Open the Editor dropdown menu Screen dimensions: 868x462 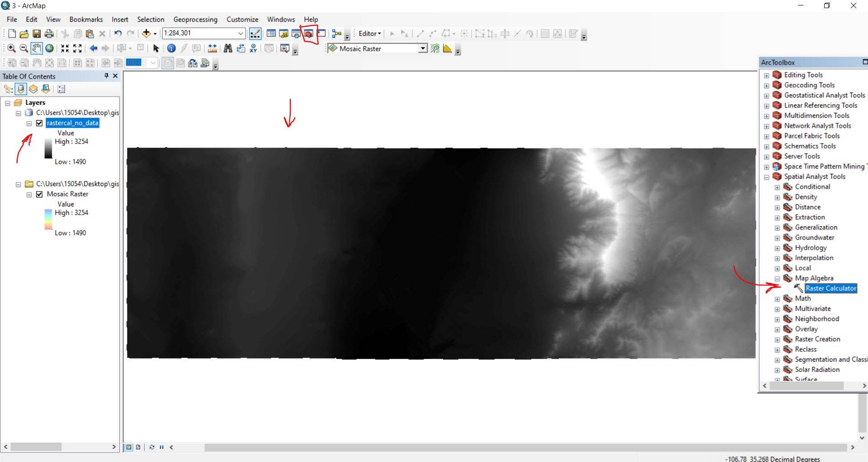pyautogui.click(x=370, y=33)
